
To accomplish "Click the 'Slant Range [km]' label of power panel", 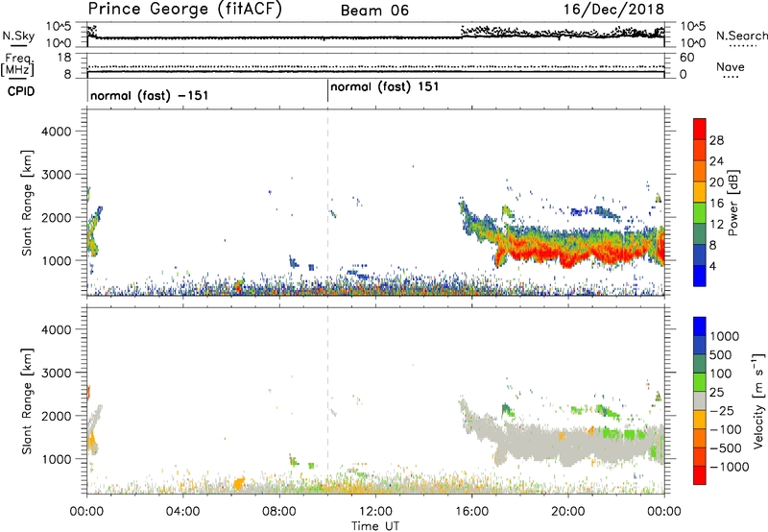I will [27, 203].
